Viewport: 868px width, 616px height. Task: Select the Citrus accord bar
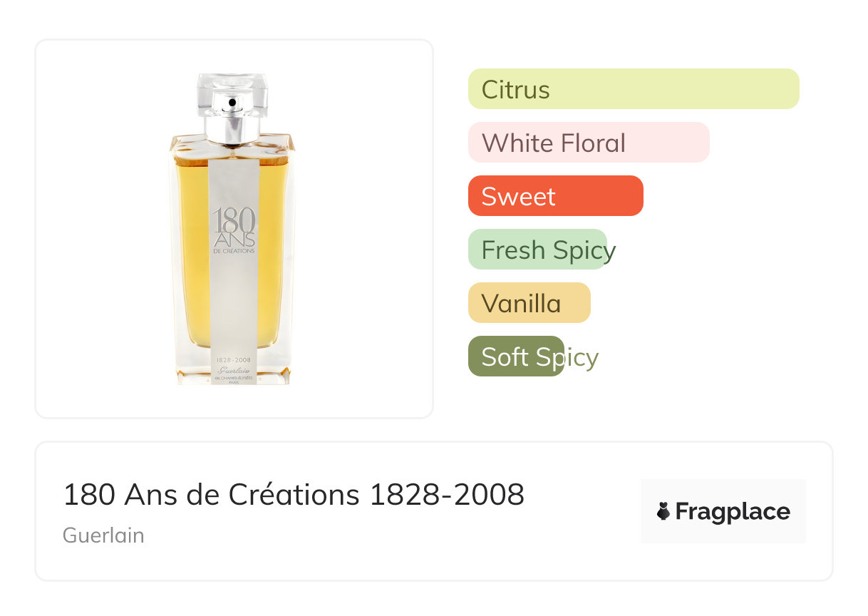pos(633,89)
